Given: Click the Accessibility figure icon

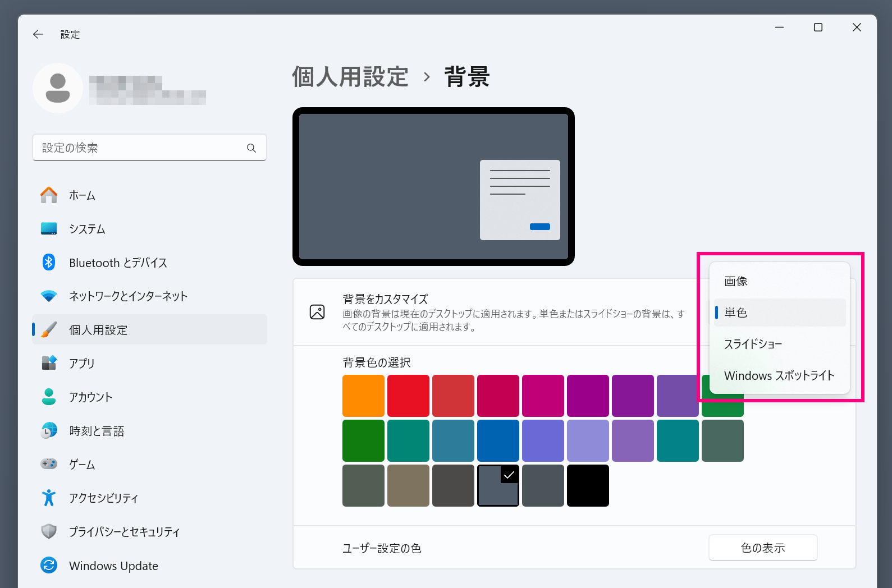Looking at the screenshot, I should (49, 498).
